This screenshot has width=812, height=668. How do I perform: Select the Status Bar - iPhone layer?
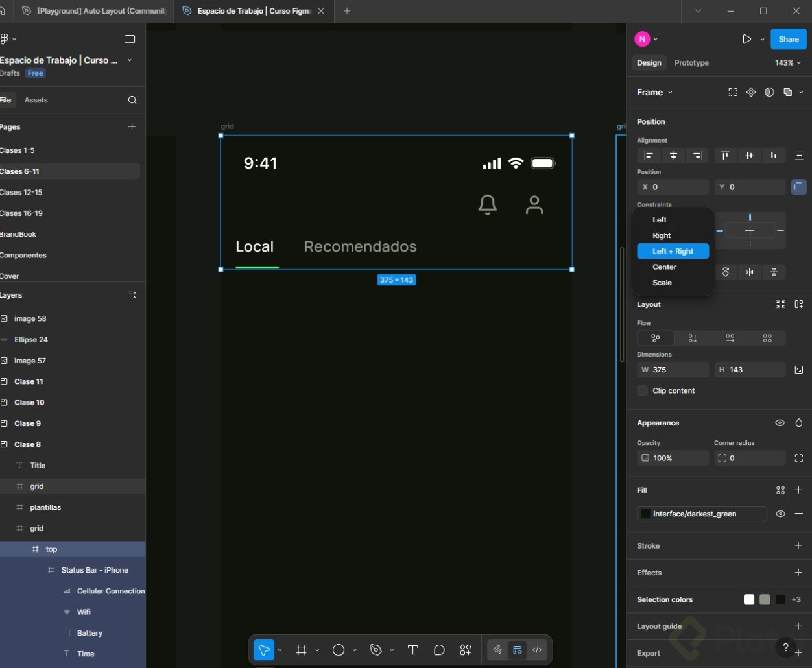click(x=95, y=570)
